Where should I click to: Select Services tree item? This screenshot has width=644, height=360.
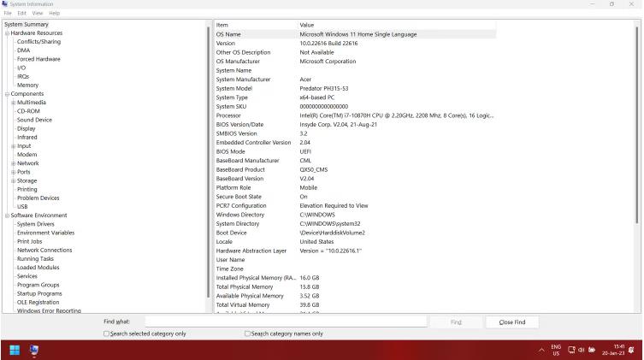(27, 276)
